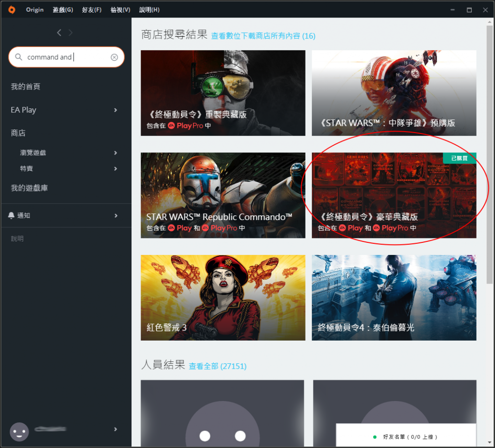The height and width of the screenshot is (448, 495).
Task: Click into the search field
Action: (66, 57)
